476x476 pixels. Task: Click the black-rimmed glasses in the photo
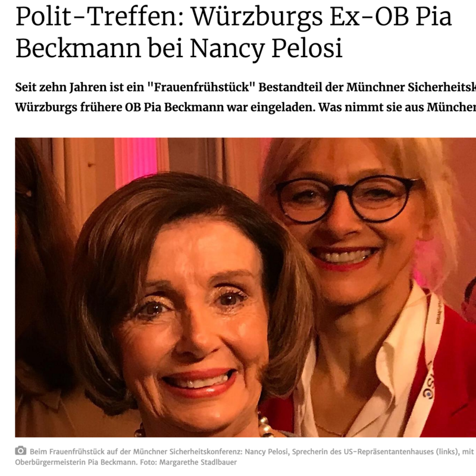(x=347, y=198)
